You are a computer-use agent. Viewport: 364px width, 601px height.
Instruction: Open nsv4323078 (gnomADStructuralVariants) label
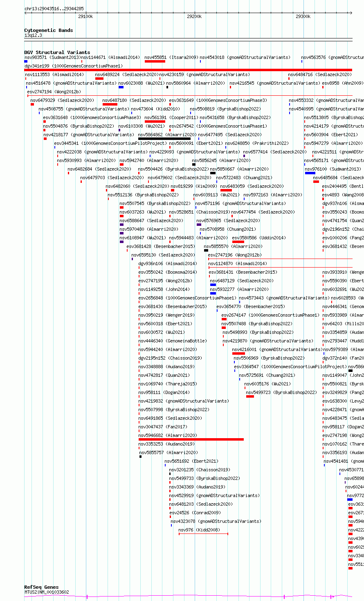click(216, 521)
